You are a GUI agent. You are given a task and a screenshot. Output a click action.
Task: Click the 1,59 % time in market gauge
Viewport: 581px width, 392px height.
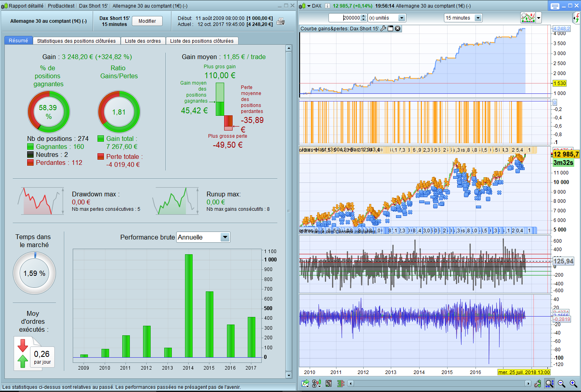34,273
